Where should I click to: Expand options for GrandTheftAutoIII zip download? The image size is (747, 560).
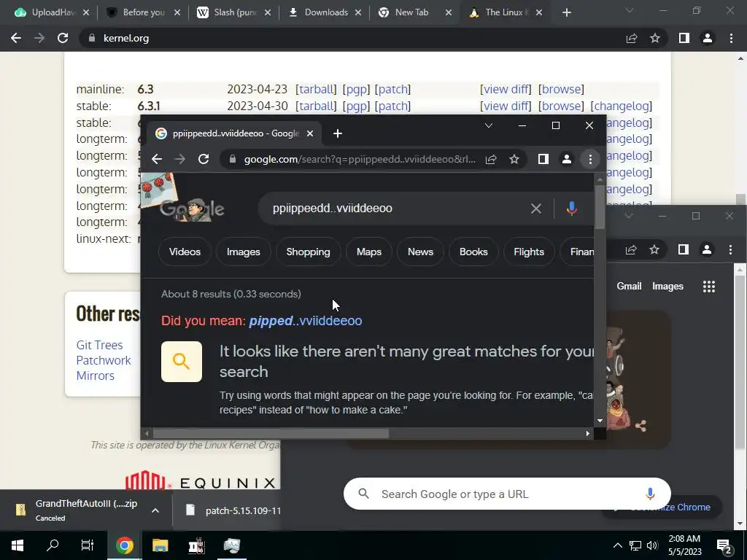(155, 510)
